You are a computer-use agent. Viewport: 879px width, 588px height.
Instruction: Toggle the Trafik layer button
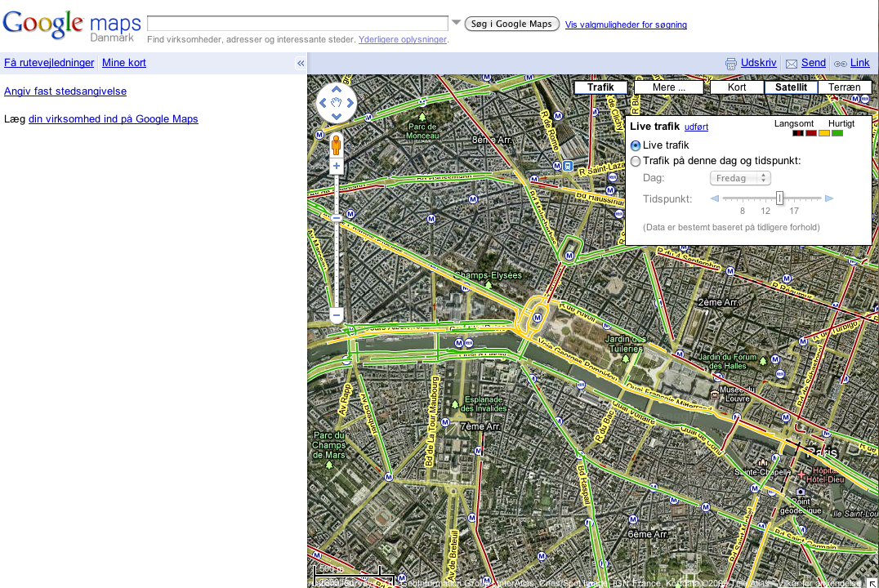[x=600, y=87]
